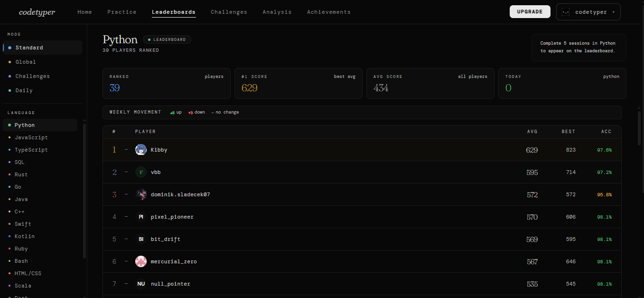This screenshot has height=298, width=644.
Task: Click the Avg Score stat card
Action: (x=430, y=83)
